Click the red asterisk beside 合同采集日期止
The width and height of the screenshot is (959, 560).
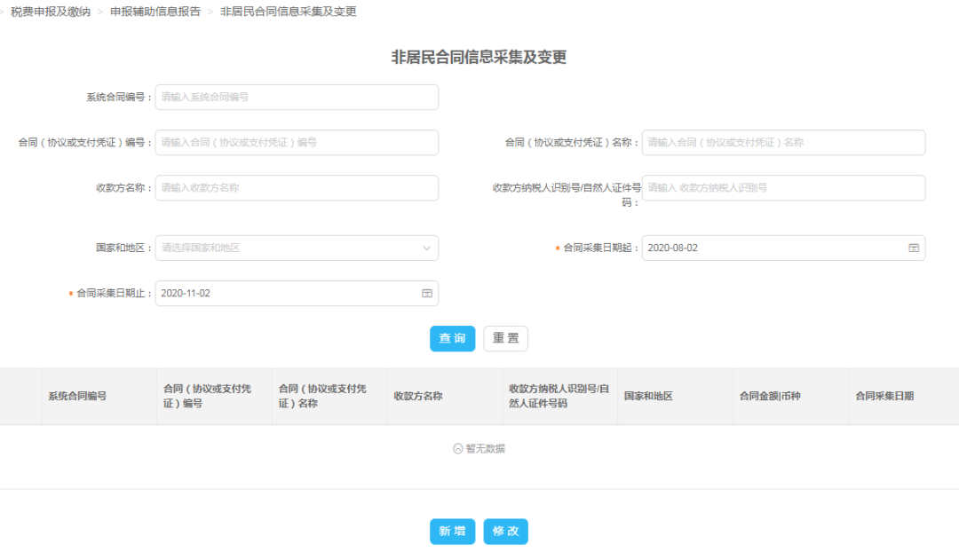(71, 293)
